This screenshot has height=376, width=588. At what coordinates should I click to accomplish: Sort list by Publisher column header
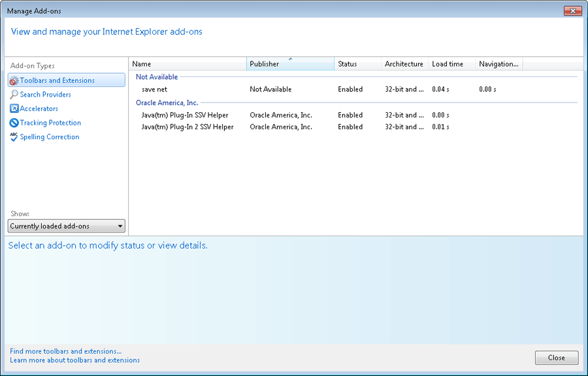(290, 64)
